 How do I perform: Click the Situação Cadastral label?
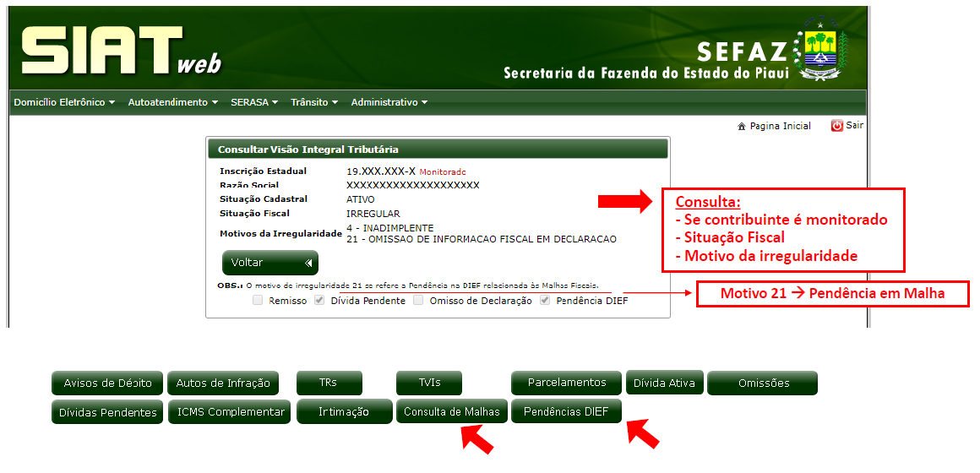pos(263,199)
